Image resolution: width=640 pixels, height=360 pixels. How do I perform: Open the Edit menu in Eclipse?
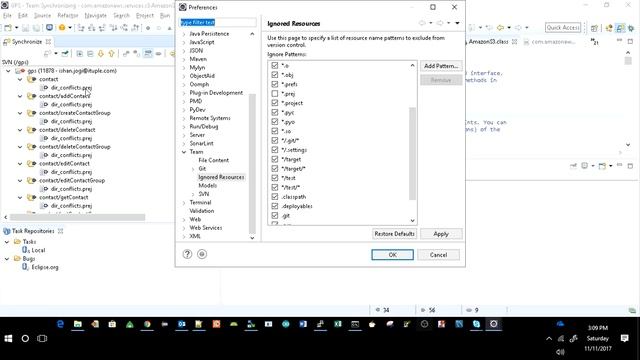coord(22,16)
